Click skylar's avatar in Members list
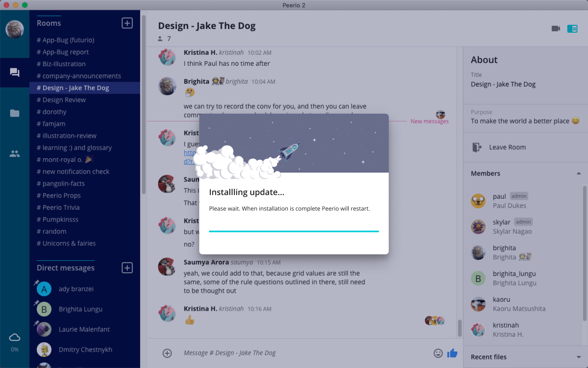 [x=478, y=227]
